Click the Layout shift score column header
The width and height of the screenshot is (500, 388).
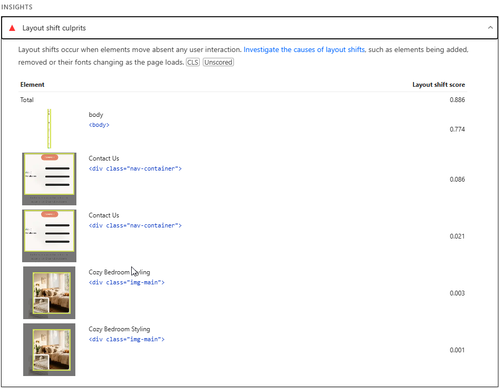439,85
